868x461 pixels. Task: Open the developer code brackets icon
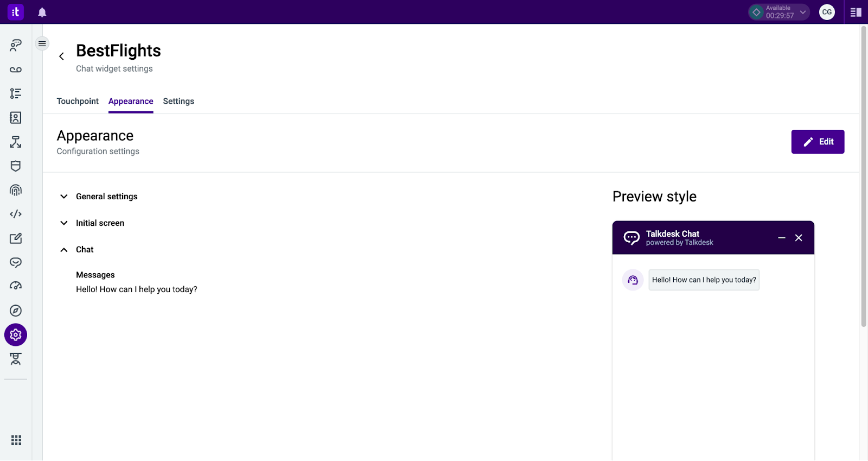point(16,214)
